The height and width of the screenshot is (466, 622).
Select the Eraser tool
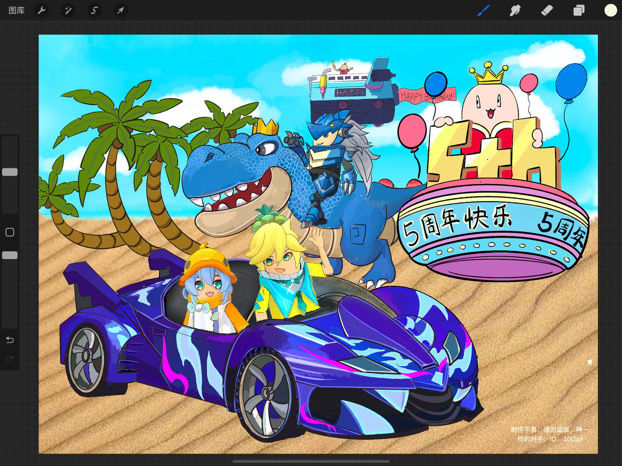(x=547, y=10)
